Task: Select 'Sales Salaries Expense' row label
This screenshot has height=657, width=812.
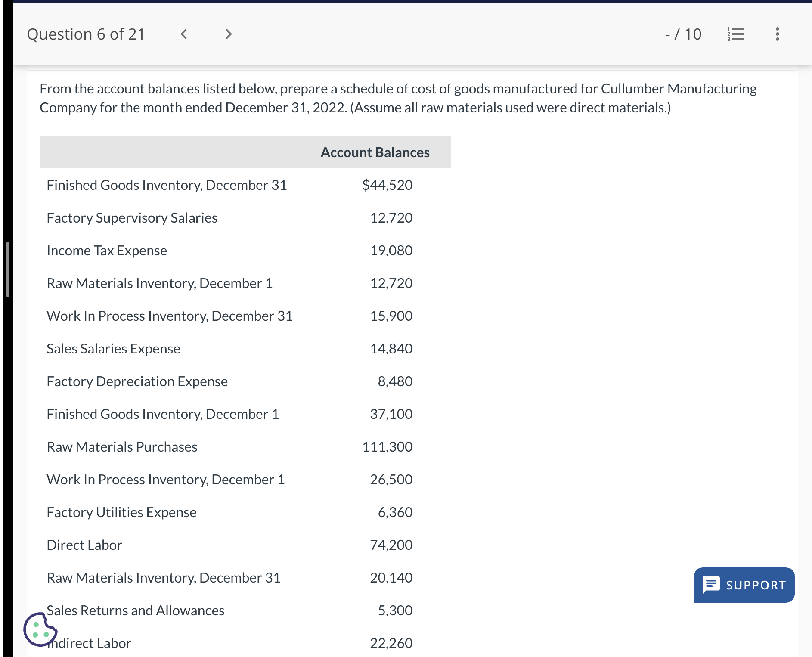Action: (x=114, y=349)
